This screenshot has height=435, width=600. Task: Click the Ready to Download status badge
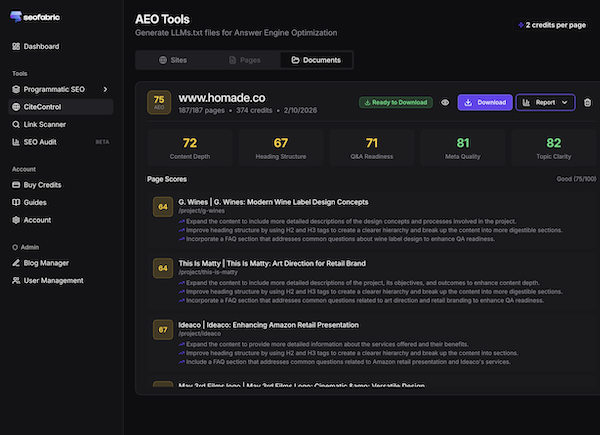(x=396, y=103)
